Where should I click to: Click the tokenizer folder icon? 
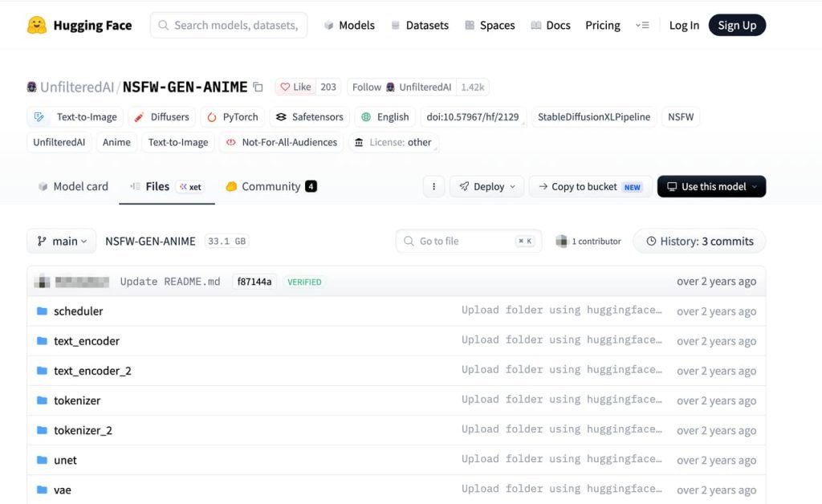coord(42,400)
